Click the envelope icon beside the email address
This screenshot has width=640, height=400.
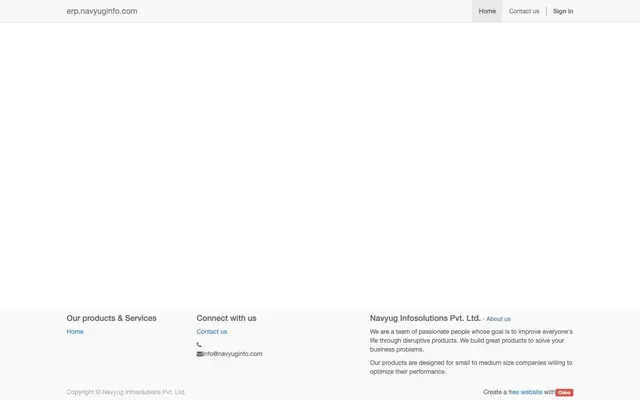[x=200, y=354]
